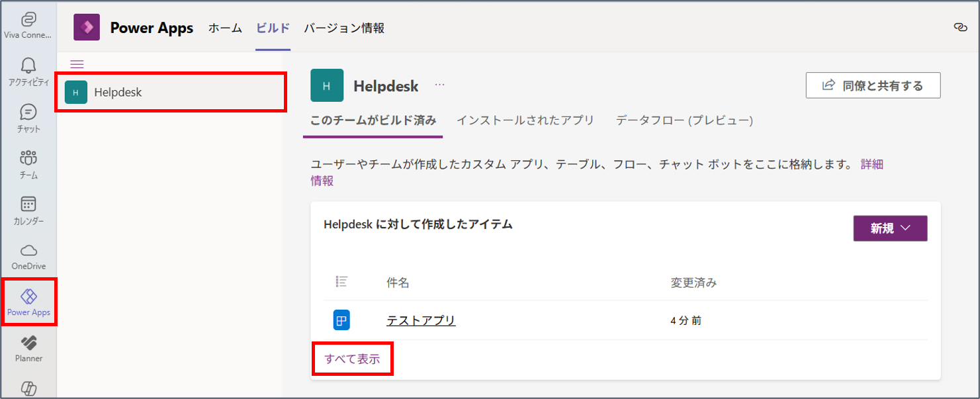Image resolution: width=980 pixels, height=399 pixels.
Task: Click the Helpdesk team avatar in header
Action: 327,85
